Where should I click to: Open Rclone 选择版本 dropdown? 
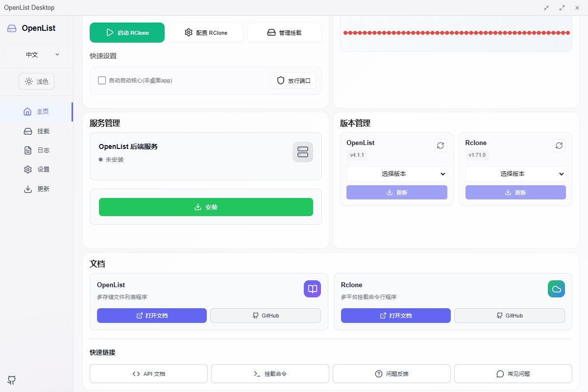point(515,174)
